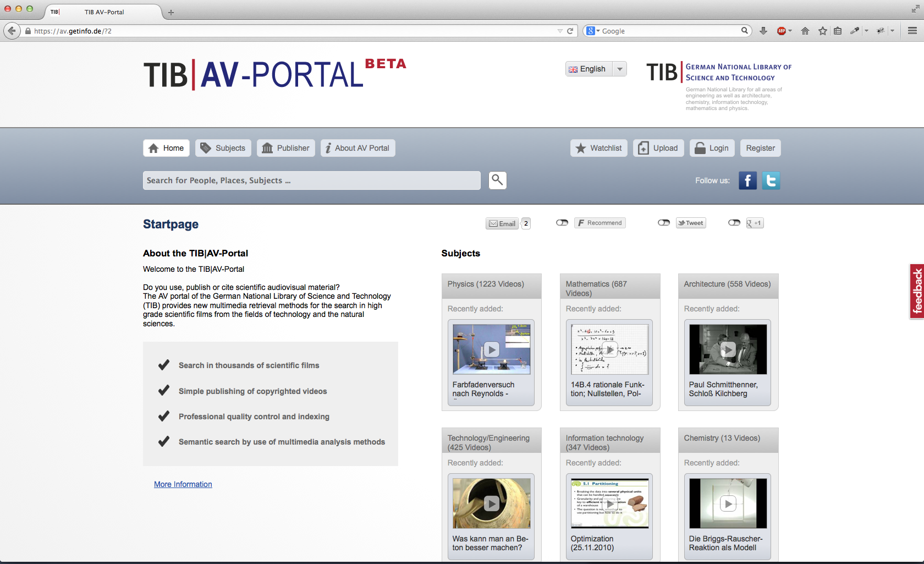Click the browser home icon in toolbar
This screenshot has width=924, height=564.
pos(805,31)
